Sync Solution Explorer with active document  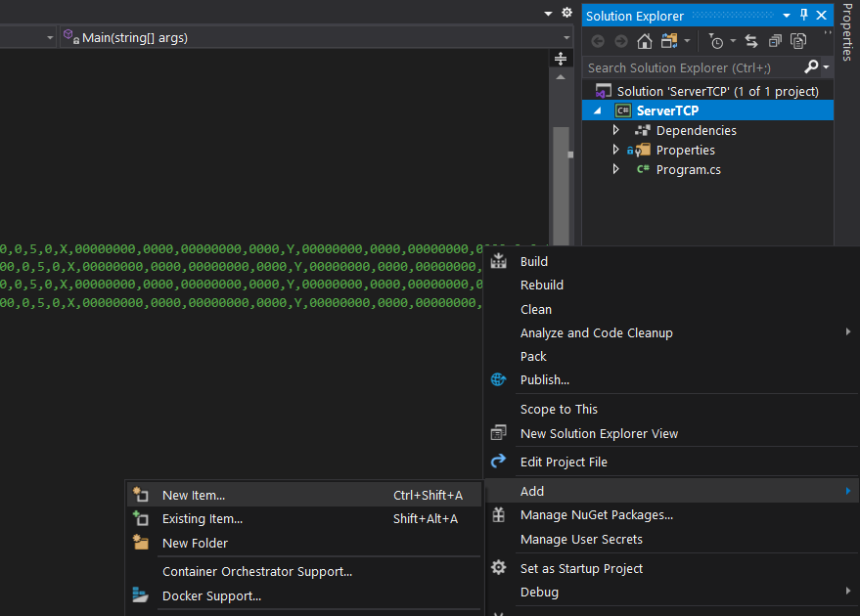750,41
